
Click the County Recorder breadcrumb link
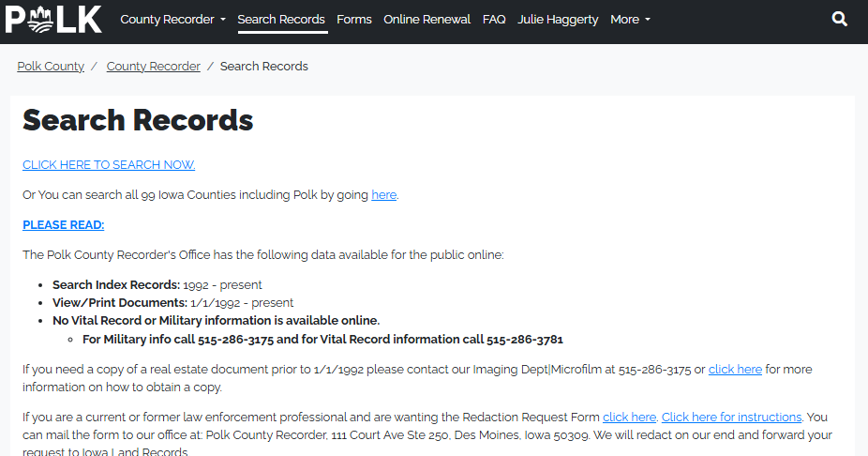coord(154,67)
